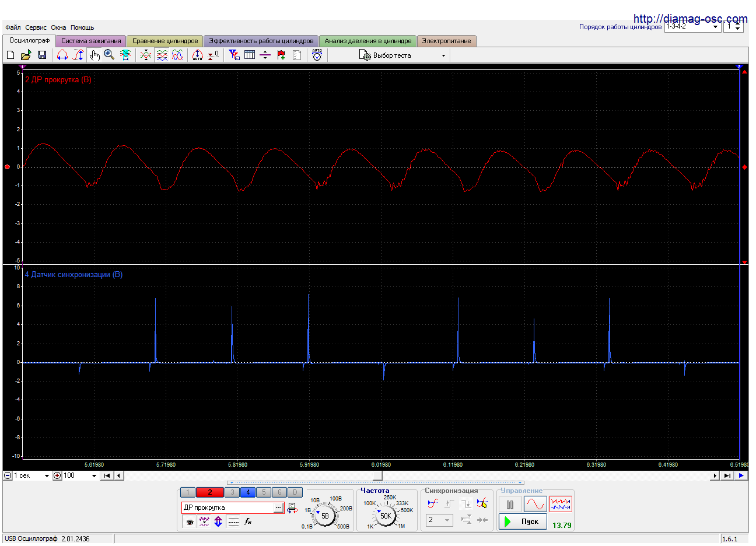The width and height of the screenshot is (756, 546).
Task: Open the Сервис menu
Action: (36, 27)
